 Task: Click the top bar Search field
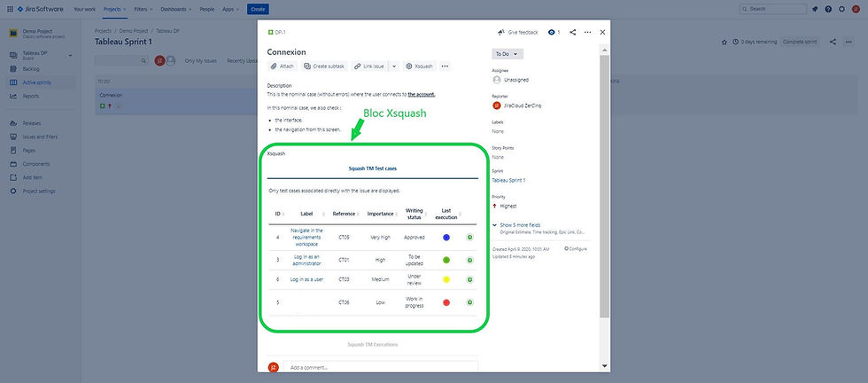click(773, 10)
